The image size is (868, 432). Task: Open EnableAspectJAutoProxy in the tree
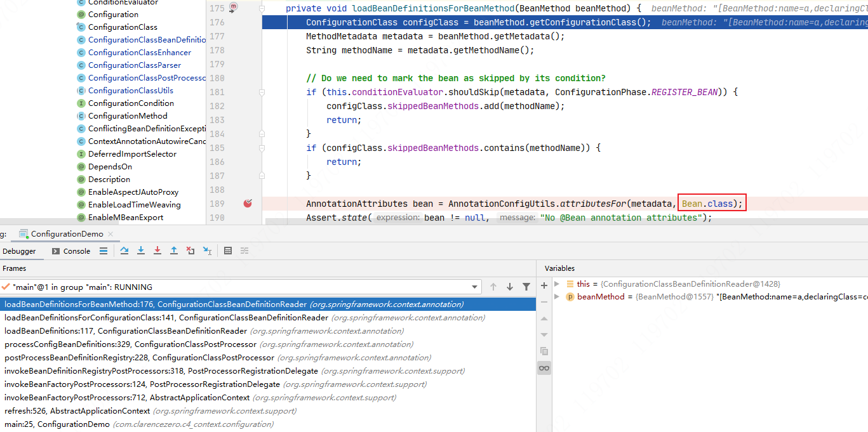(x=133, y=192)
